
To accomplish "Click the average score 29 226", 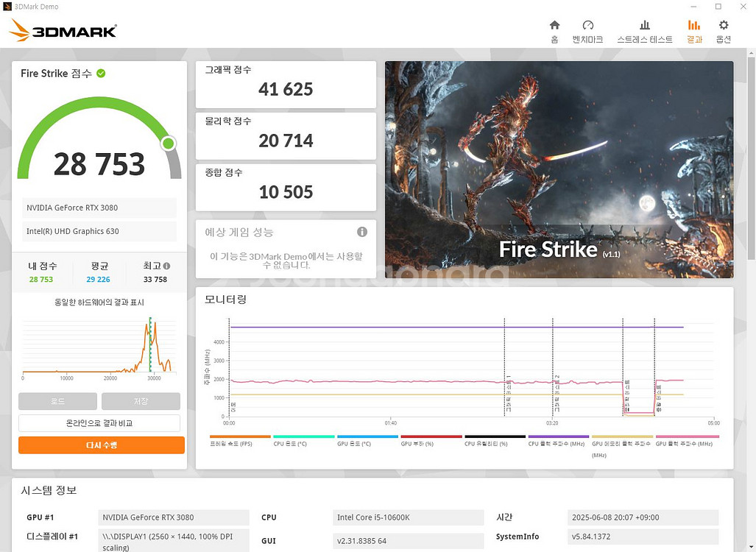I will pyautogui.click(x=99, y=279).
